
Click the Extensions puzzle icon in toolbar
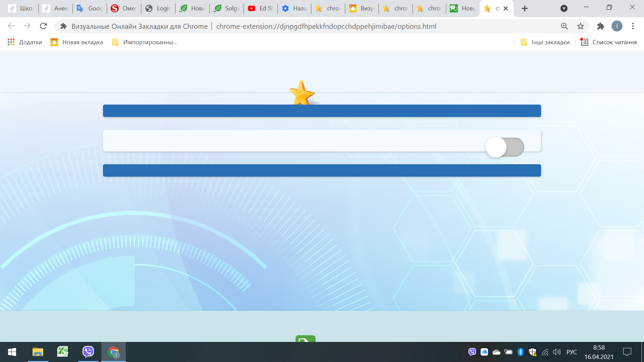pyautogui.click(x=600, y=26)
